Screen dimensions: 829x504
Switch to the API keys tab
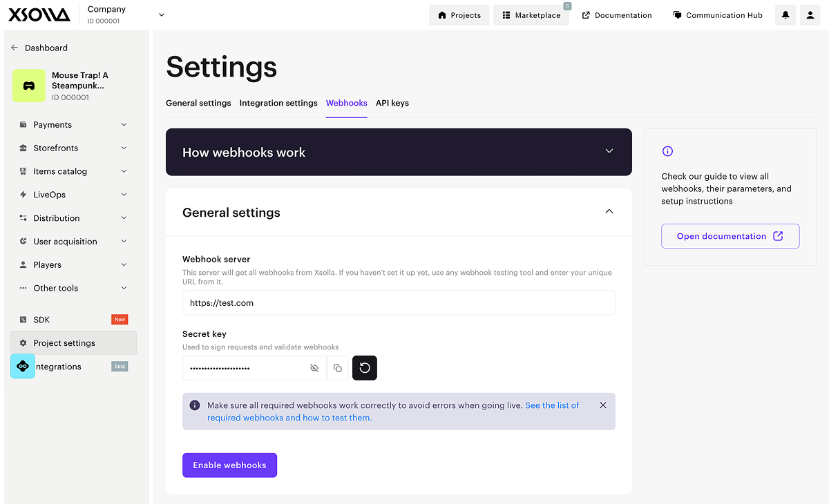tap(392, 103)
